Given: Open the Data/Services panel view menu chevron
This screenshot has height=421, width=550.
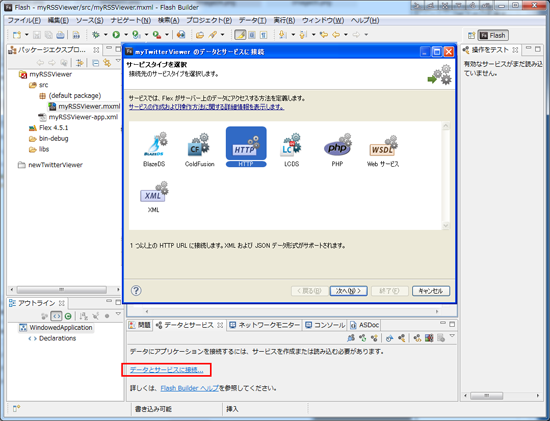Looking at the screenshot, I should [x=452, y=336].
